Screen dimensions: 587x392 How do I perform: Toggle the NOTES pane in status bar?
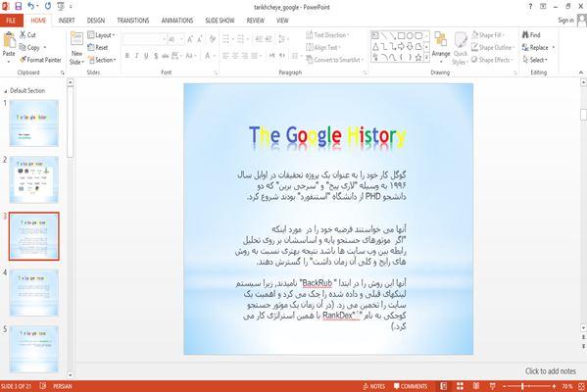[373, 386]
